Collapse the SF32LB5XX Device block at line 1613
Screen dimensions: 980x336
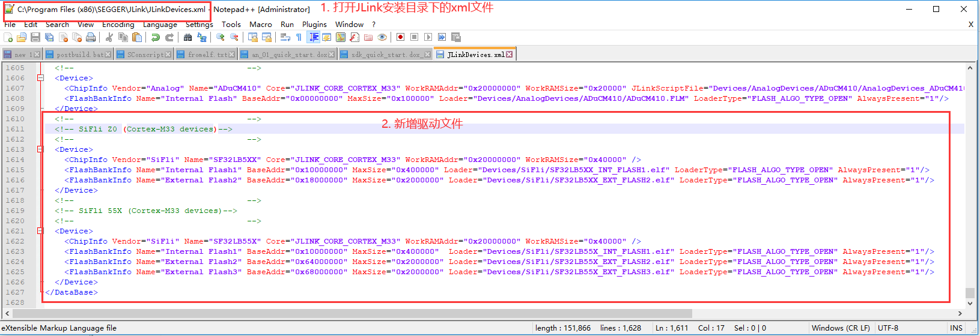point(40,149)
